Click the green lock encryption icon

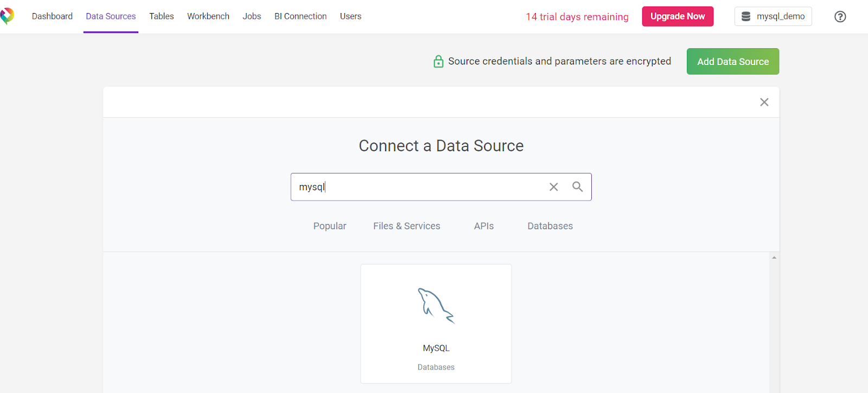438,62
